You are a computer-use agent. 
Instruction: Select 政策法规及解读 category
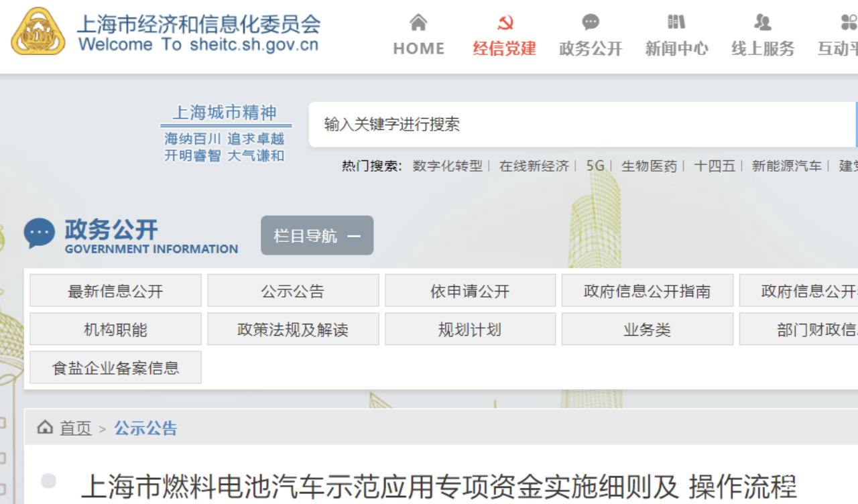pos(293,329)
